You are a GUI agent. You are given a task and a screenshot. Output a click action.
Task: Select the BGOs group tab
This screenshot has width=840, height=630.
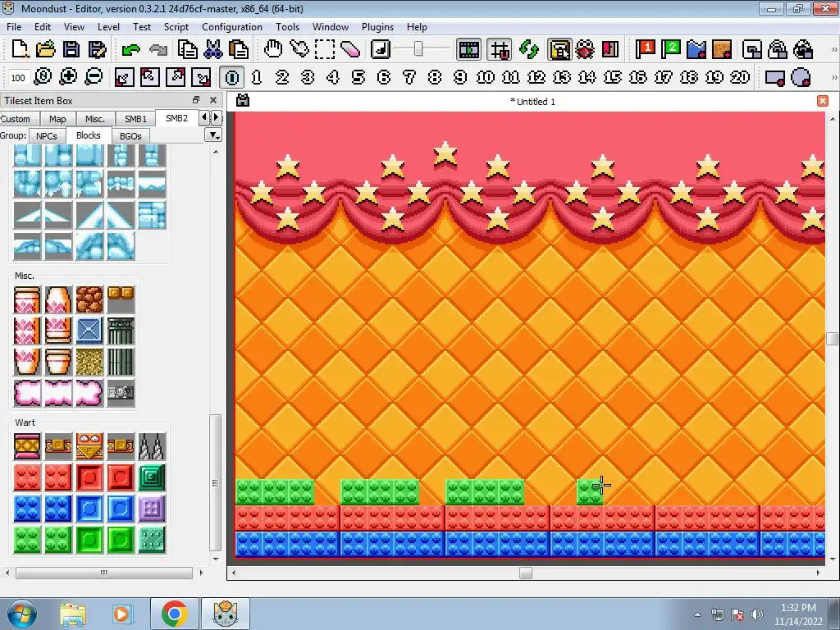tap(130, 136)
